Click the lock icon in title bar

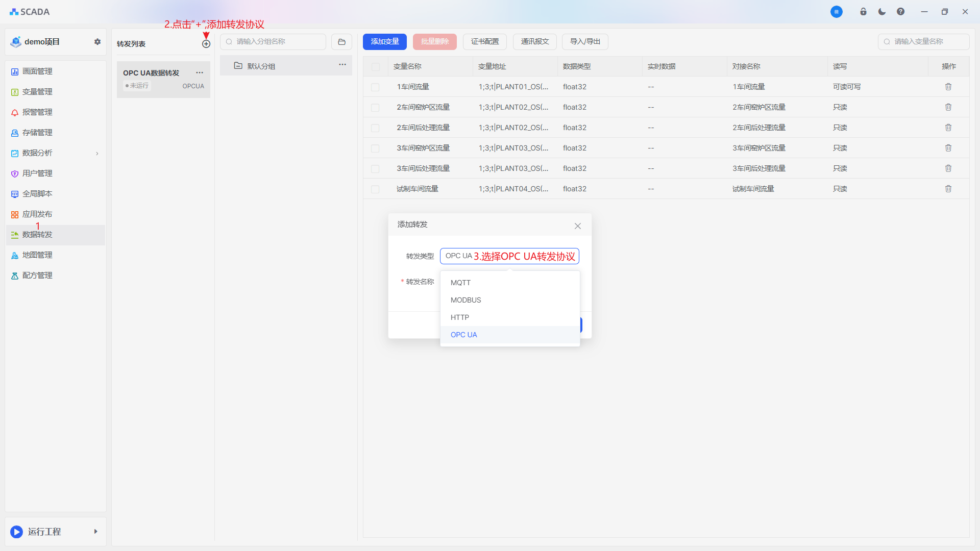pyautogui.click(x=863, y=12)
